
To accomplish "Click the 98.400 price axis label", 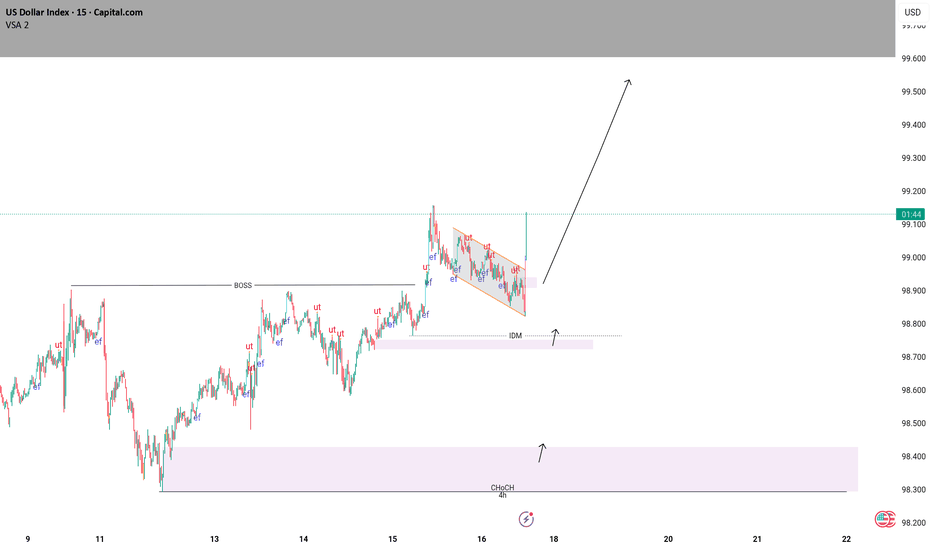I will click(914, 457).
